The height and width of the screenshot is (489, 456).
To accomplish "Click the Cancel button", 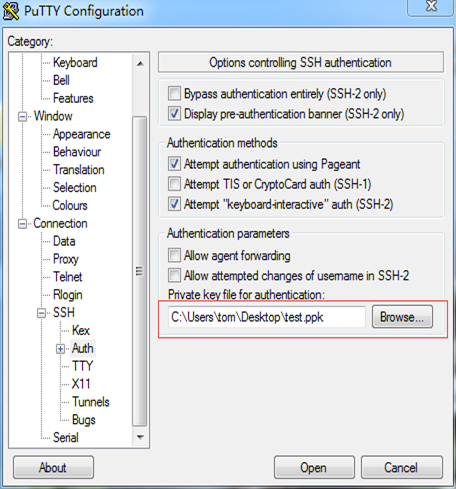I will (x=402, y=468).
